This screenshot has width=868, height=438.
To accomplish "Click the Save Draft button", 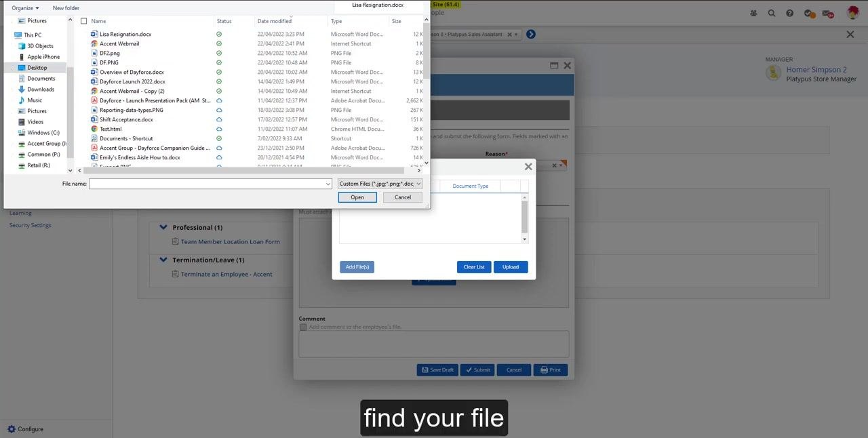I will pyautogui.click(x=437, y=370).
